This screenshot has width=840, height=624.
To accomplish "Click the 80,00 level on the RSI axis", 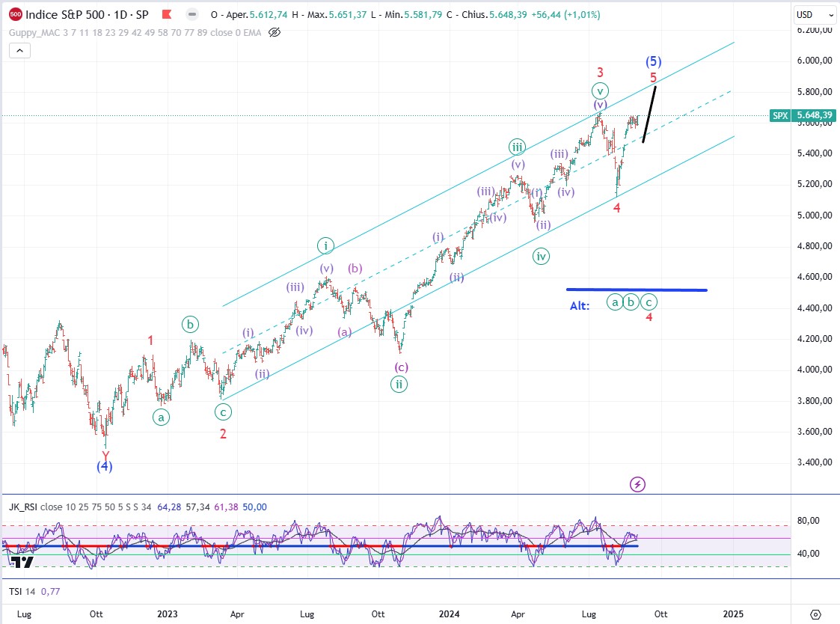I will (809, 521).
